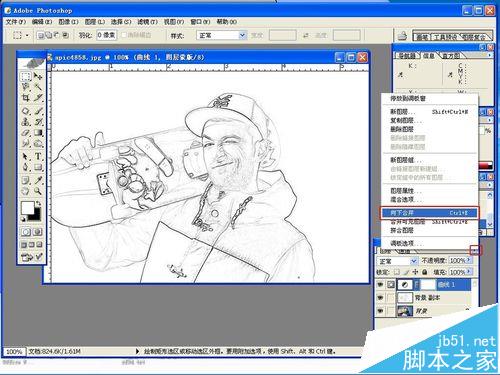Select the Slice tool
This screenshot has width=500, height=375.
[x=38, y=98]
